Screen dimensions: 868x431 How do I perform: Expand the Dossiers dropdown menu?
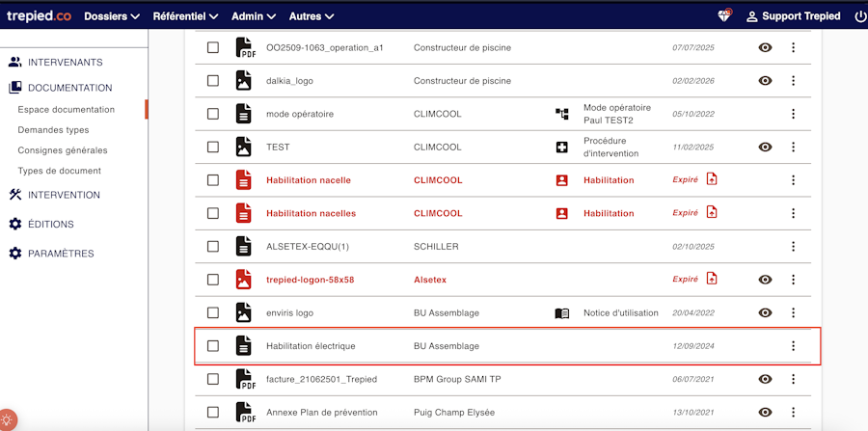click(112, 16)
